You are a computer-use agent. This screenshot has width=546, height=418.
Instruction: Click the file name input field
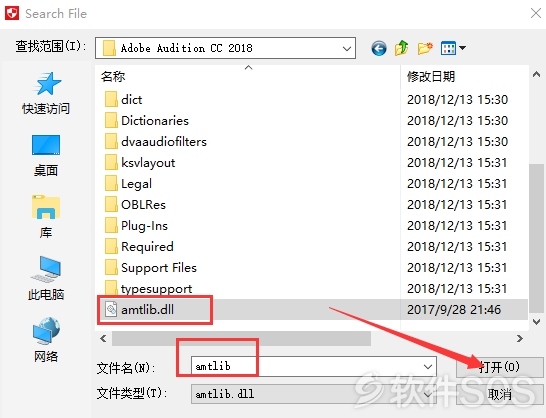pos(306,366)
